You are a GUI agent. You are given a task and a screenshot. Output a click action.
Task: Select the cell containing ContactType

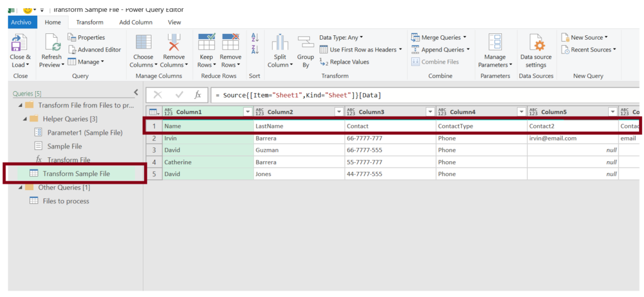pos(481,126)
